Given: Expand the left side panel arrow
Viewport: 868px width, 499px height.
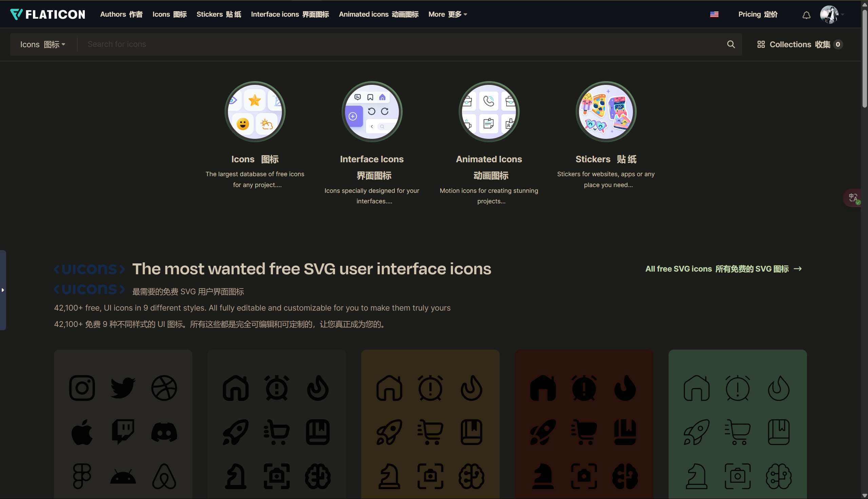Looking at the screenshot, I should tap(3, 290).
